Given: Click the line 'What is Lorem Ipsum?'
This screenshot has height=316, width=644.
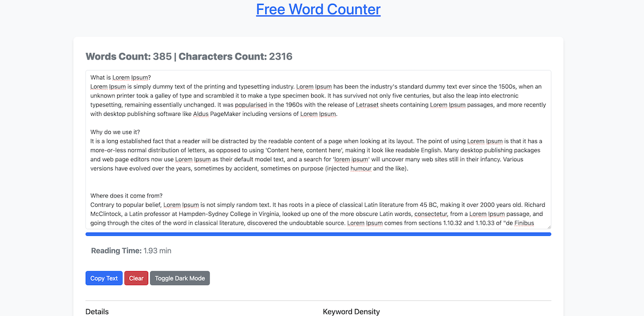Looking at the screenshot, I should [119, 77].
